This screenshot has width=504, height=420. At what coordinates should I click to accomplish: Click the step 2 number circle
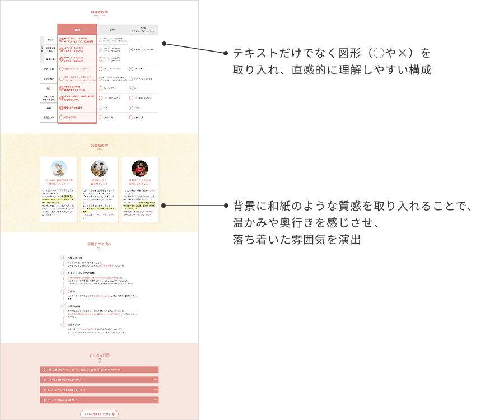click(x=63, y=273)
